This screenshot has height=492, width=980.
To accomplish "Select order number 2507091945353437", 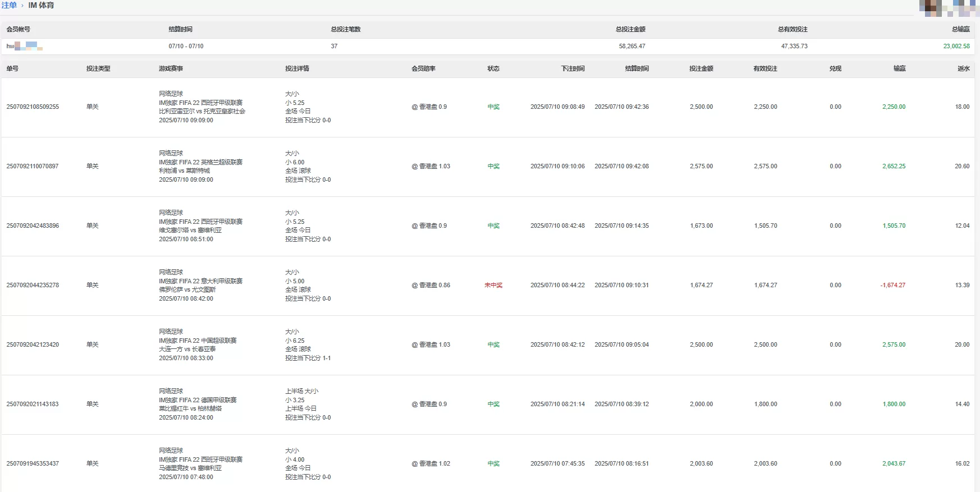I will [x=33, y=463].
